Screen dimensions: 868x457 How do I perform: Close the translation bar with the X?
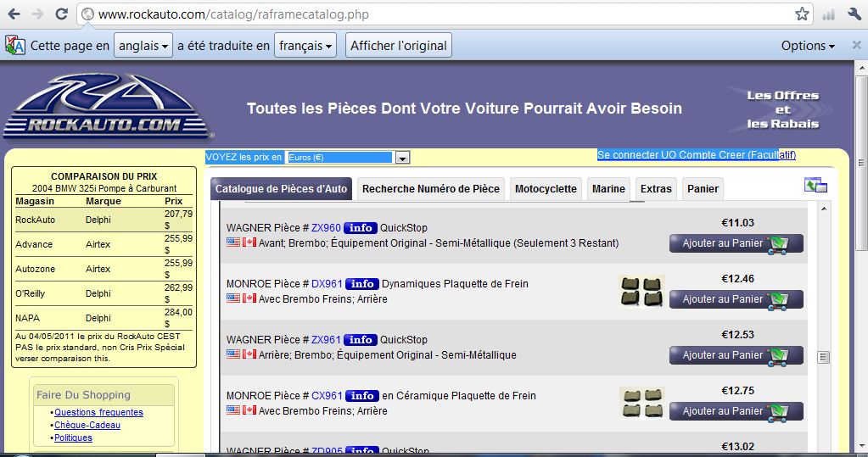856,46
